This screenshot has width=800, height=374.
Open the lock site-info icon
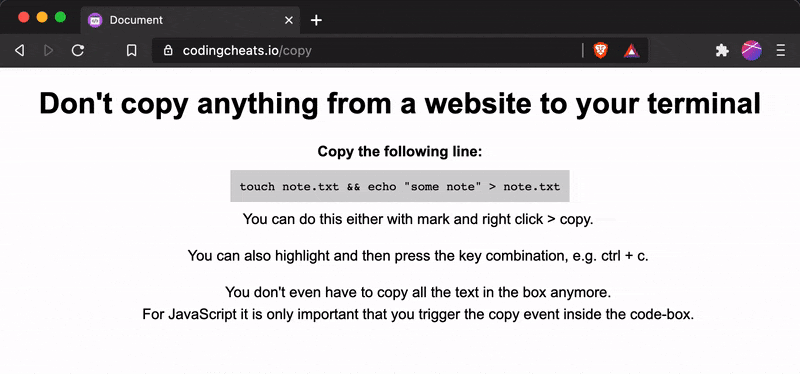pyautogui.click(x=167, y=50)
